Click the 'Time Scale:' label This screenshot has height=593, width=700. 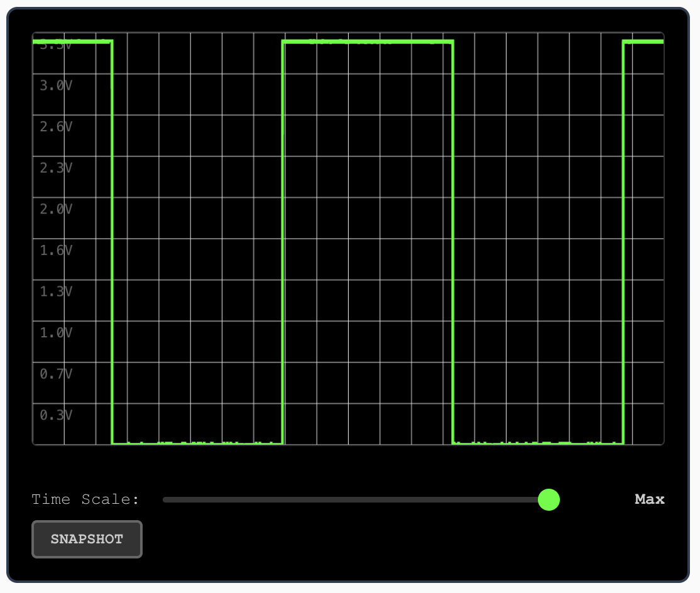coord(85,499)
